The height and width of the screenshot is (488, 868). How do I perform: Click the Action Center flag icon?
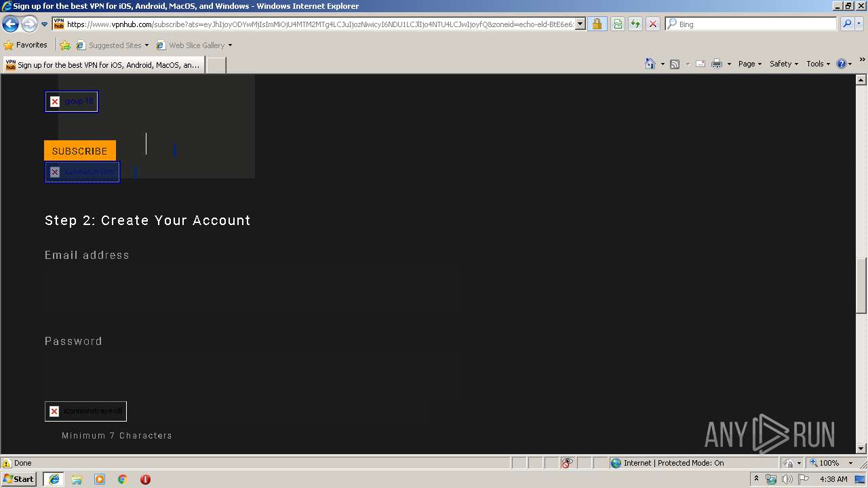point(804,479)
